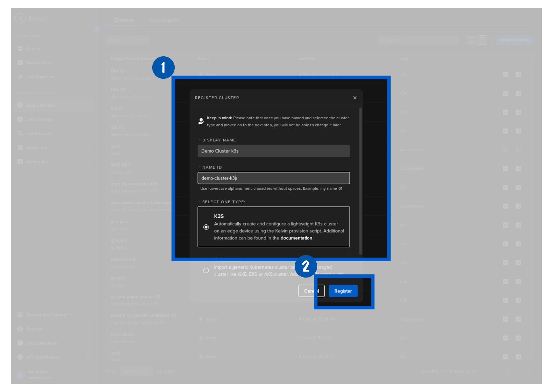The height and width of the screenshot is (392, 553).
Task: Open Data Explorer in the sidebar
Action: [x=40, y=77]
